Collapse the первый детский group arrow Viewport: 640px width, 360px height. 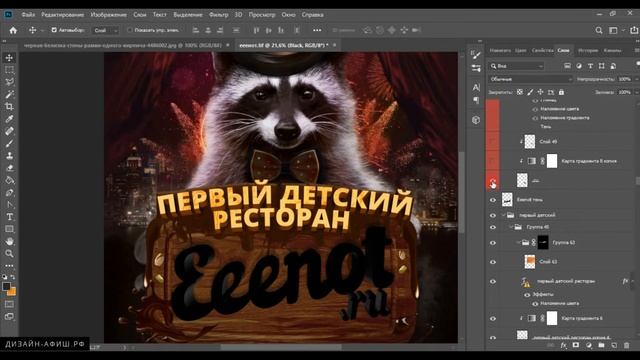pos(503,215)
